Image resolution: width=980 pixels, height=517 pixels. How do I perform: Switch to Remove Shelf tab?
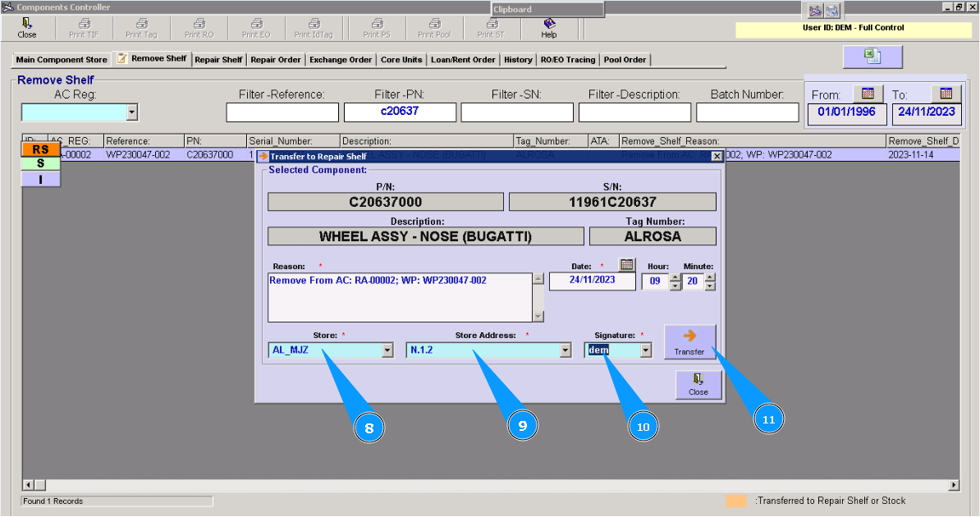[152, 58]
